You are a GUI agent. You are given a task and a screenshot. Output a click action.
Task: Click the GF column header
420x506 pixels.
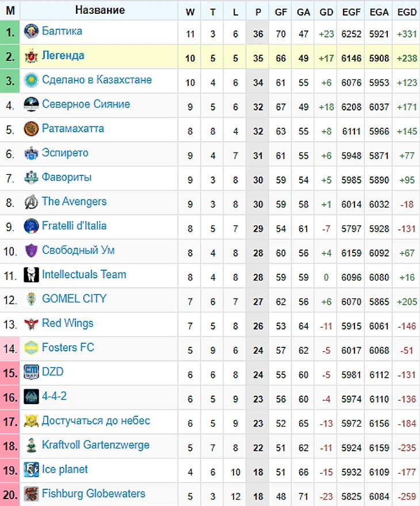(281, 11)
